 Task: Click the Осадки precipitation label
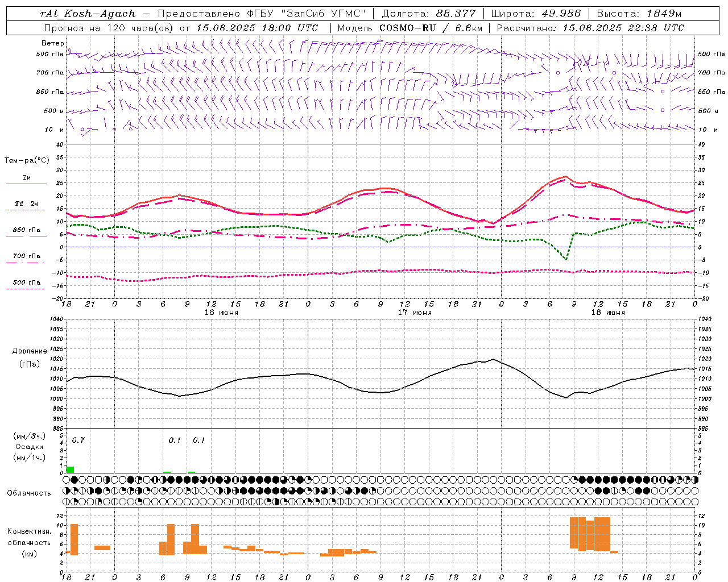(x=29, y=447)
